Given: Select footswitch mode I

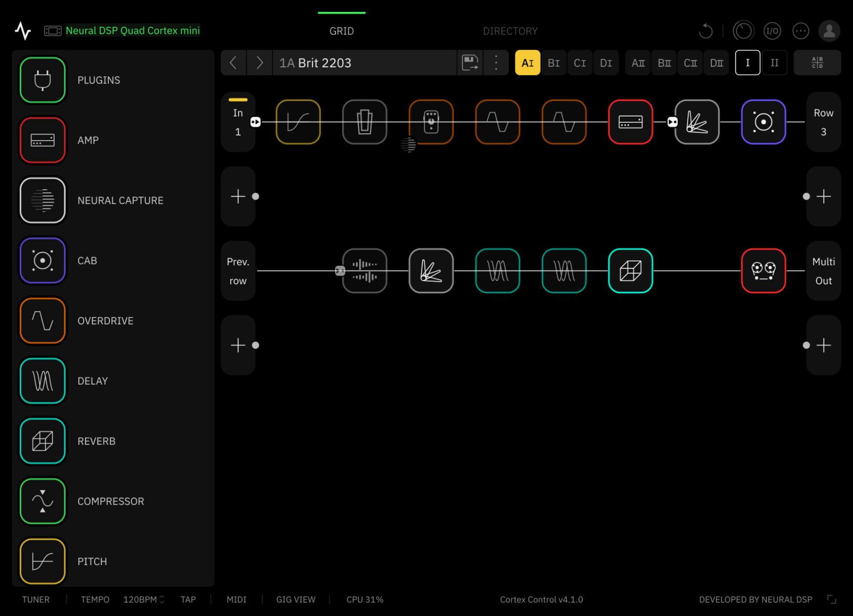Looking at the screenshot, I should [748, 63].
